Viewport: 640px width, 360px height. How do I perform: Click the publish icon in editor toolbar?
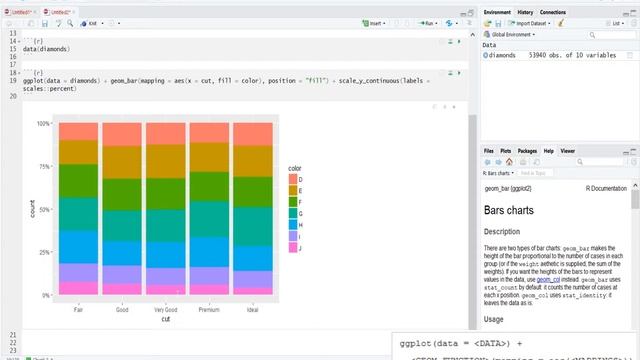tap(449, 24)
